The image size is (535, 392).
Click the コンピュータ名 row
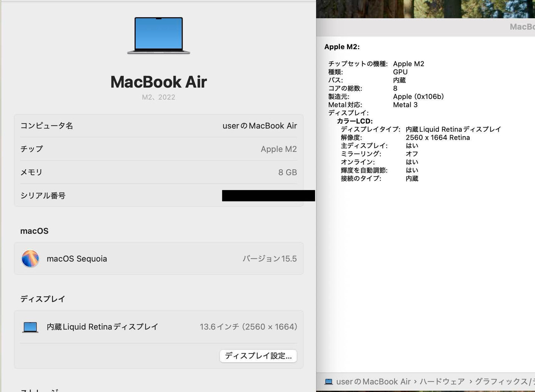coord(158,125)
